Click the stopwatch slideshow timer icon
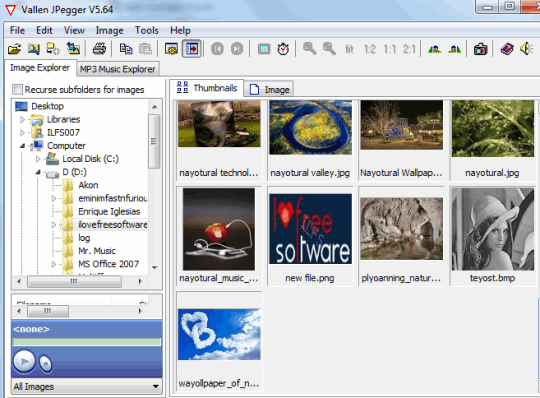The image size is (540, 398). point(283,49)
